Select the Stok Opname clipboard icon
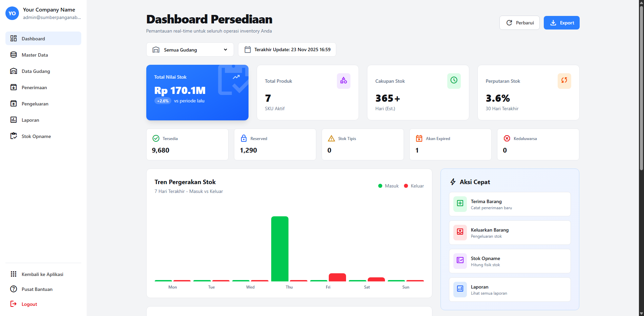This screenshot has width=644, height=316. pyautogui.click(x=14, y=136)
